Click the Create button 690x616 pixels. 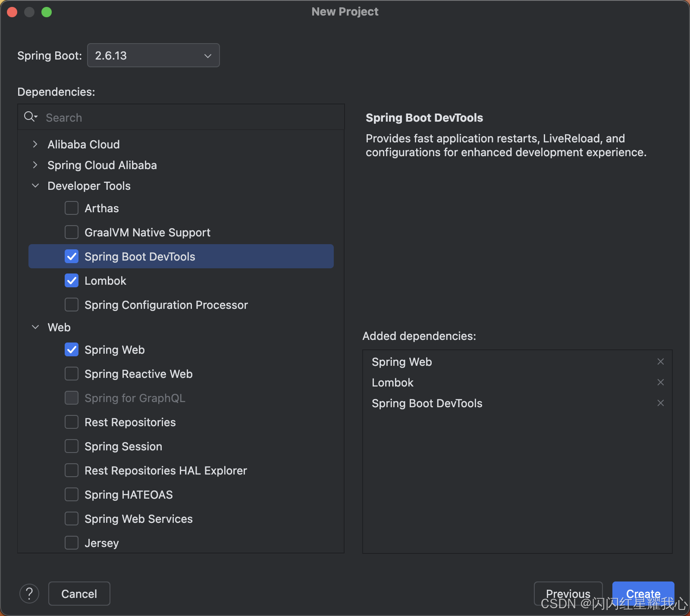[x=643, y=594]
